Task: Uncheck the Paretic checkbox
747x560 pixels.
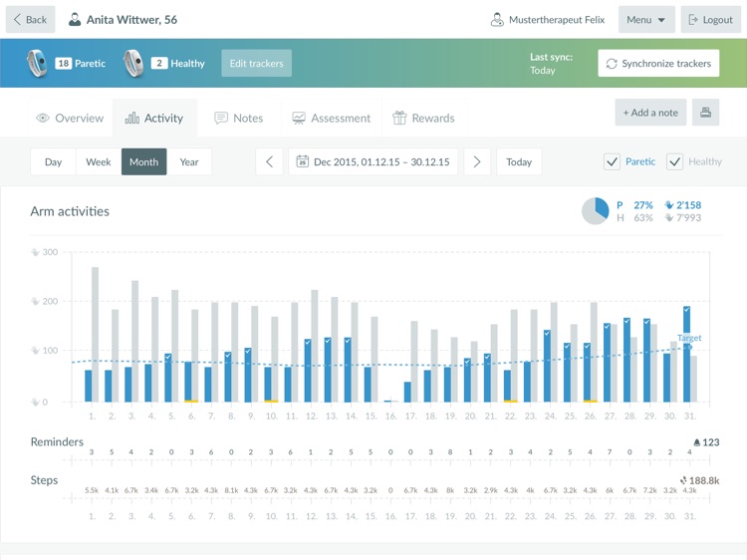Action: pos(612,161)
